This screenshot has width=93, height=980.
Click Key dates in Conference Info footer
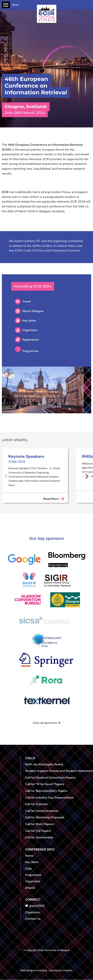coord(32,862)
